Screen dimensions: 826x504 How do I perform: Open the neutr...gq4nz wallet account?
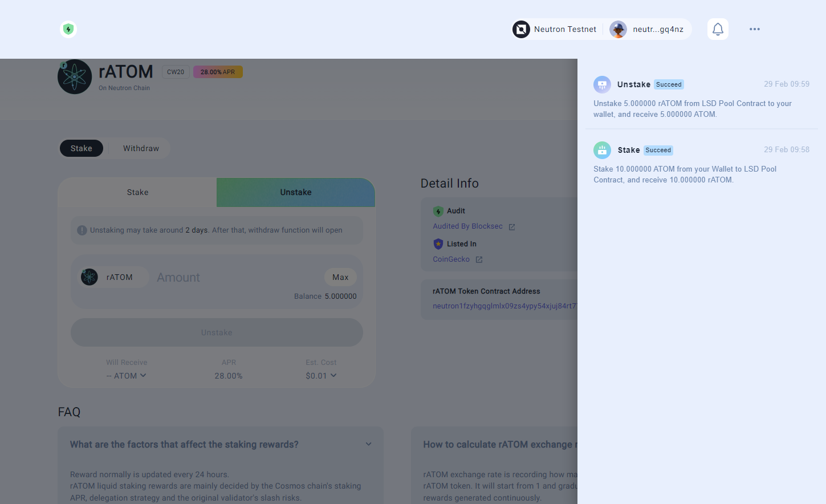pos(647,29)
